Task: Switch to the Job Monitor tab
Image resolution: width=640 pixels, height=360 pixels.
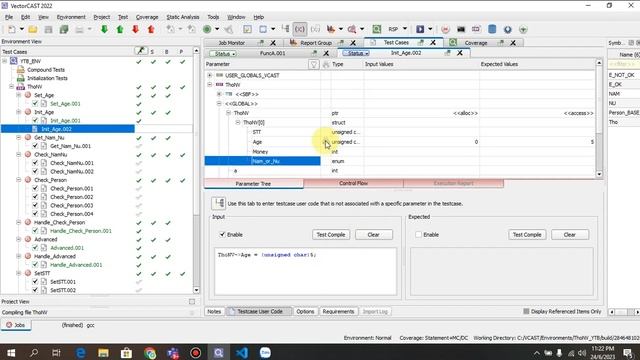Action: [x=231, y=43]
